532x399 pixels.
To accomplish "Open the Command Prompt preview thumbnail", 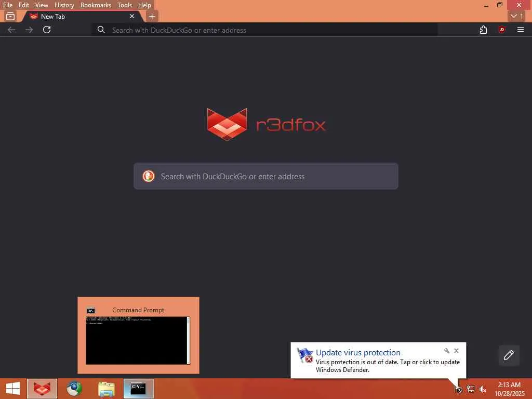I will point(138,340).
